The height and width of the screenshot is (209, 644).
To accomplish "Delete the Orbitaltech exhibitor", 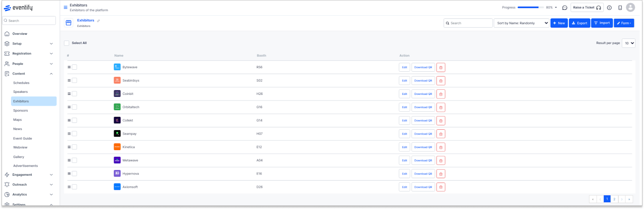I will coord(441,107).
